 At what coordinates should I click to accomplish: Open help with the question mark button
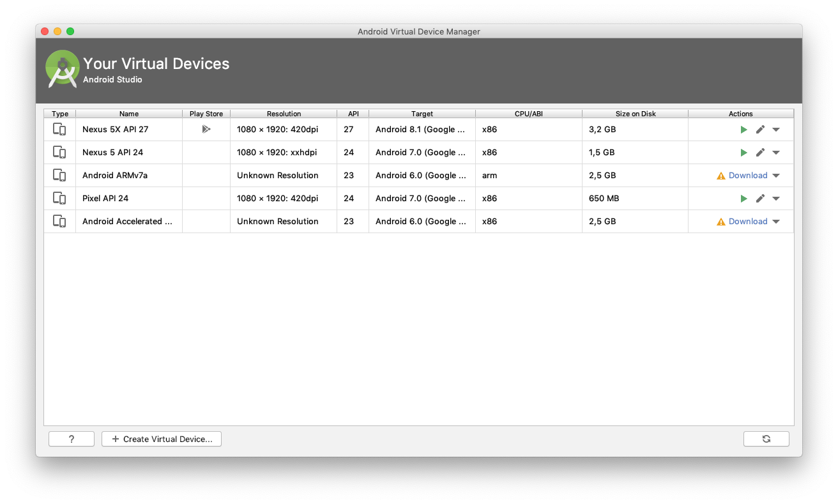click(72, 439)
